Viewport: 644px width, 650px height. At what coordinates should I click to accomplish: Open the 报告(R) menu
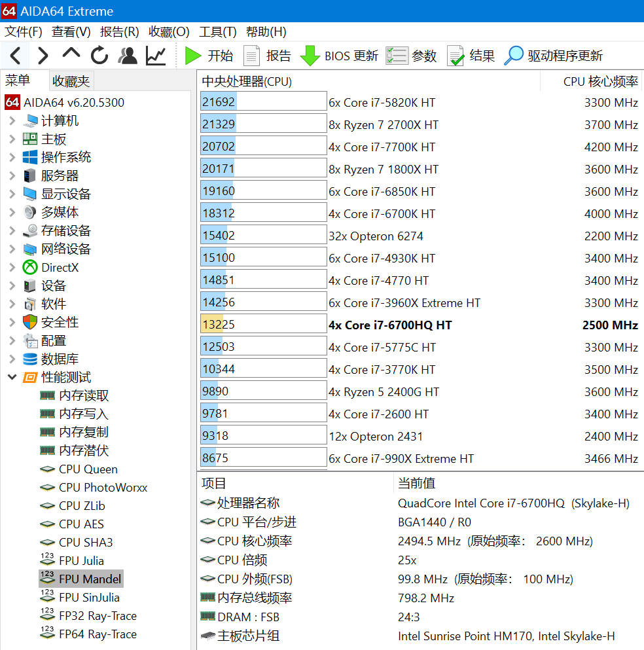(119, 32)
